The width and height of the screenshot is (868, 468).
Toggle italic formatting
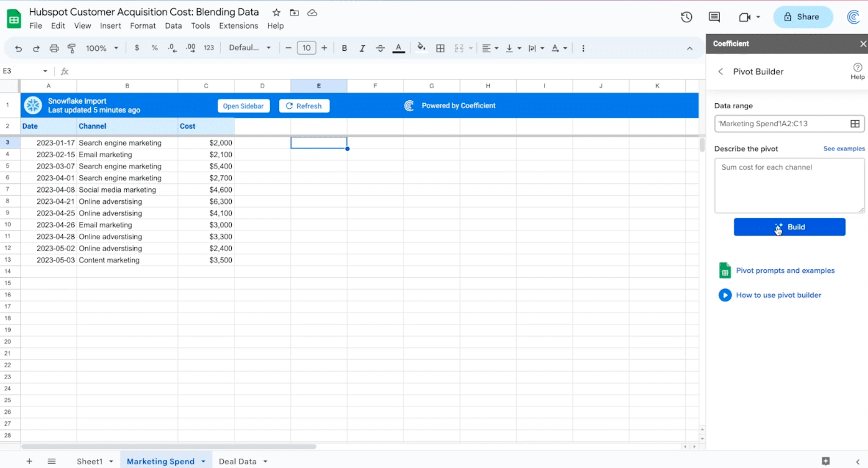362,48
